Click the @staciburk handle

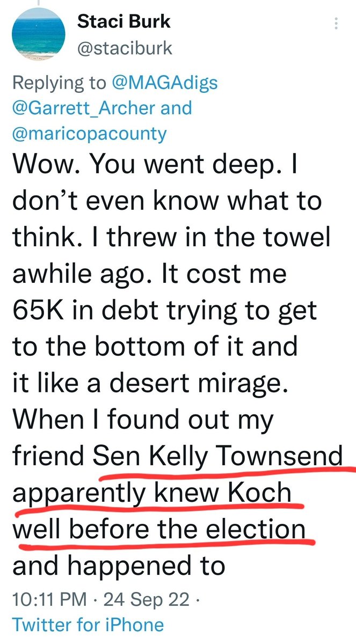tap(125, 49)
